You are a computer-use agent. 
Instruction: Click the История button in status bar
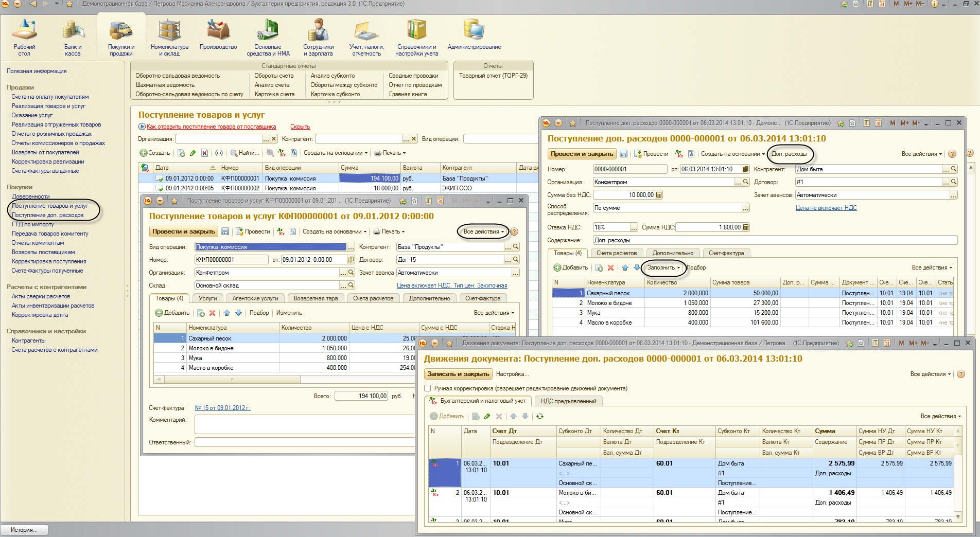(x=24, y=530)
